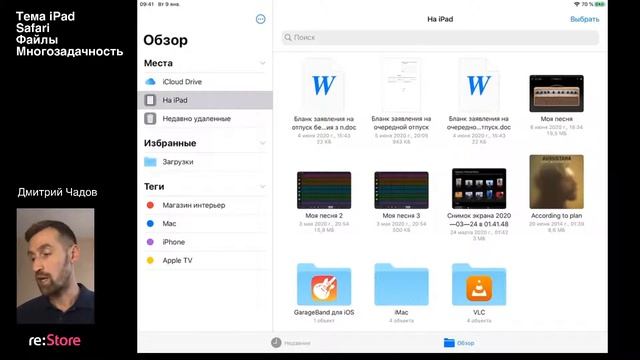Select the blue Mac tag dot
The image size is (640, 360).
150,223
